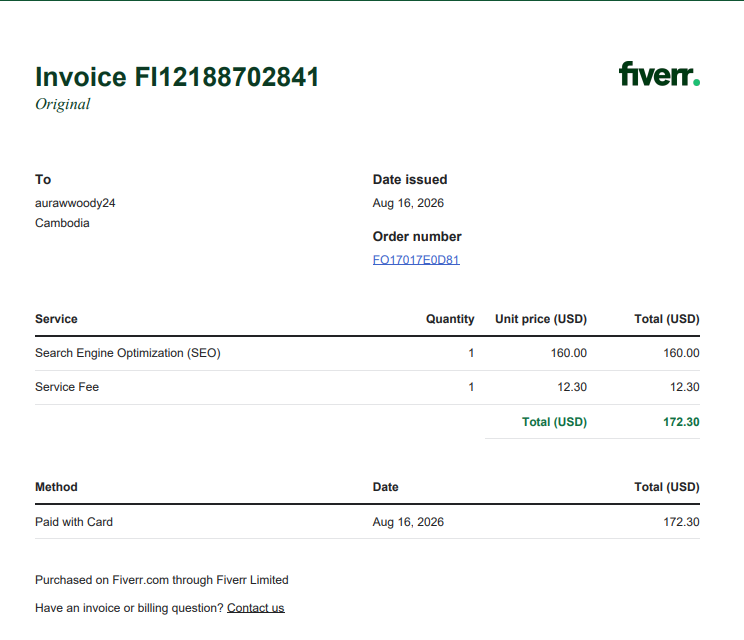
Task: Select Search Engine Optimization (SEO) row
Action: [367, 353]
